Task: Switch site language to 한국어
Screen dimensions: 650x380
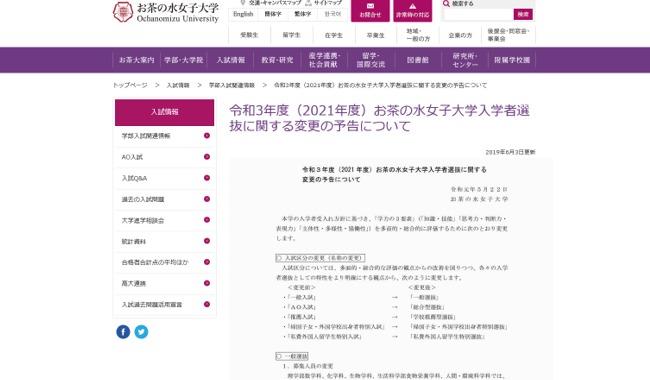Action: point(332,14)
